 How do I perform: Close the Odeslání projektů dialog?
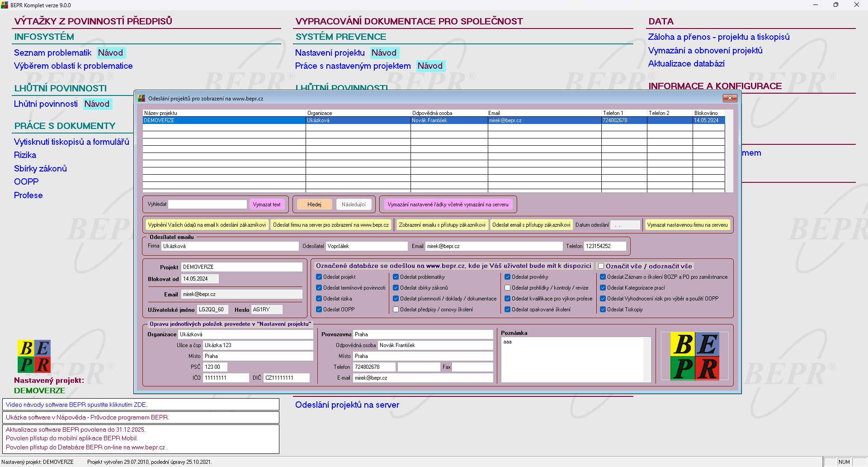click(730, 98)
